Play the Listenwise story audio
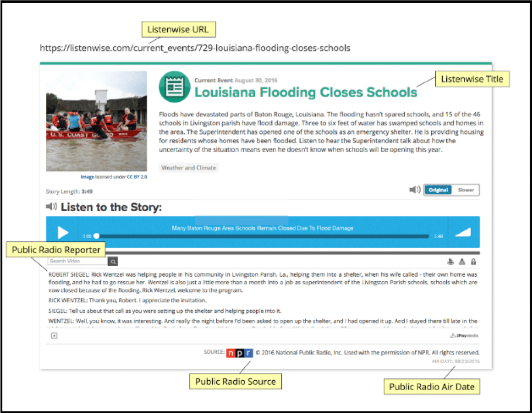 point(63,232)
